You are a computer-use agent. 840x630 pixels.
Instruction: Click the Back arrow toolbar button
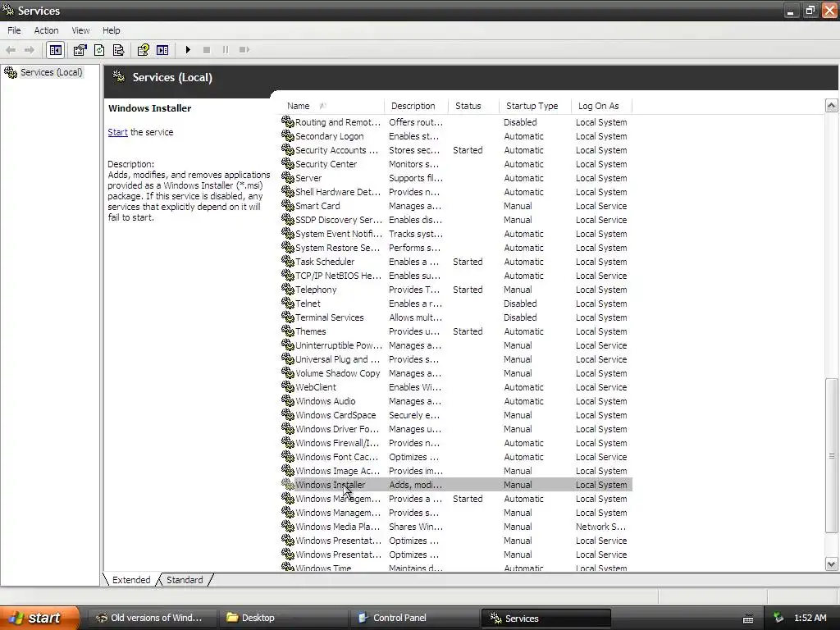click(10, 50)
